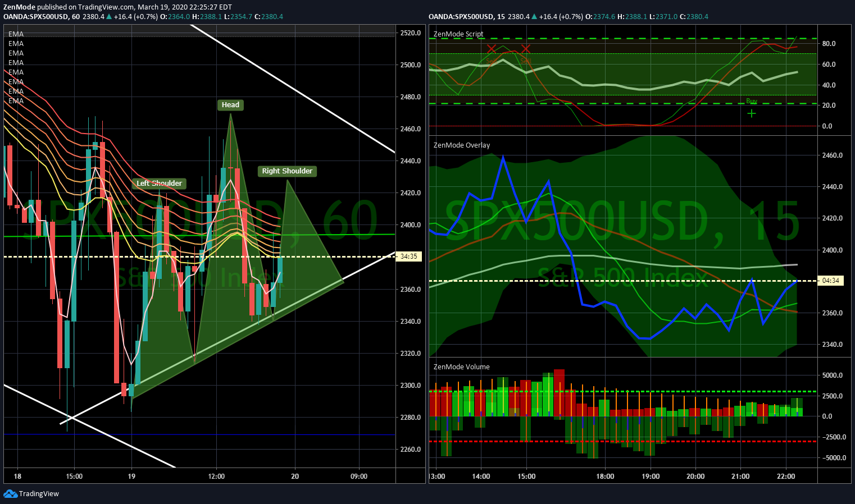Click the 04:34 countdown price label
This screenshot has width=855, height=504.
click(831, 281)
